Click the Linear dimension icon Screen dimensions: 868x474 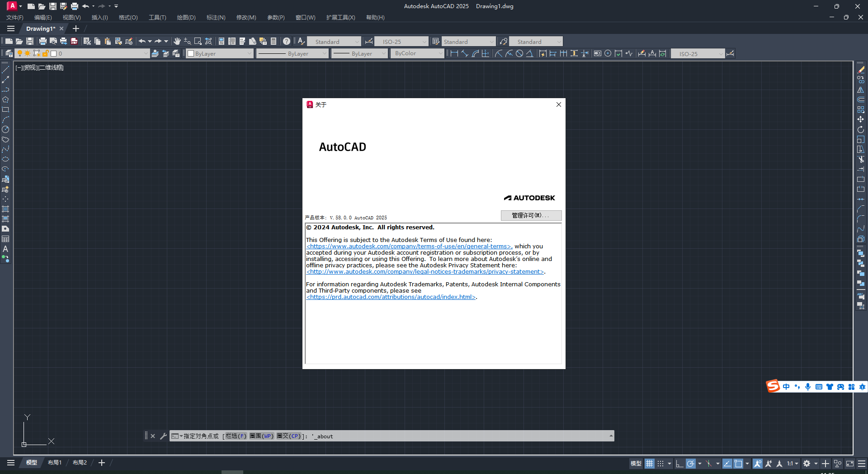[454, 53]
